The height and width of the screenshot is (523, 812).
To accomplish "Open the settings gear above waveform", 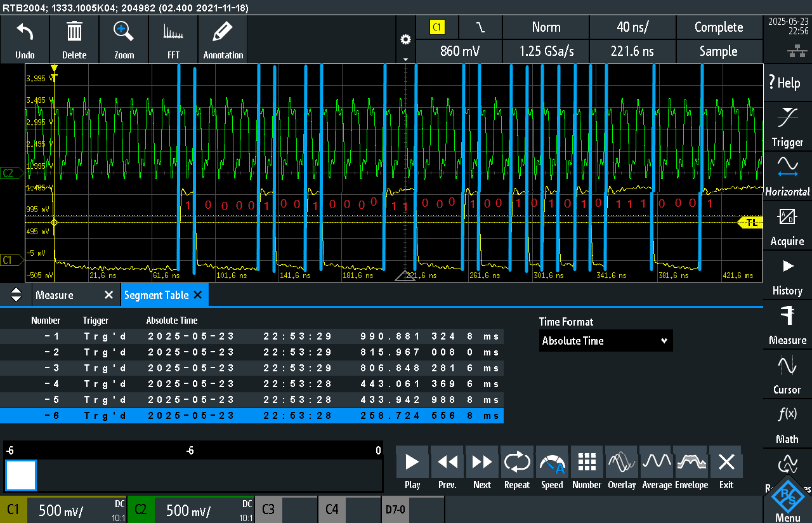I will coord(406,39).
